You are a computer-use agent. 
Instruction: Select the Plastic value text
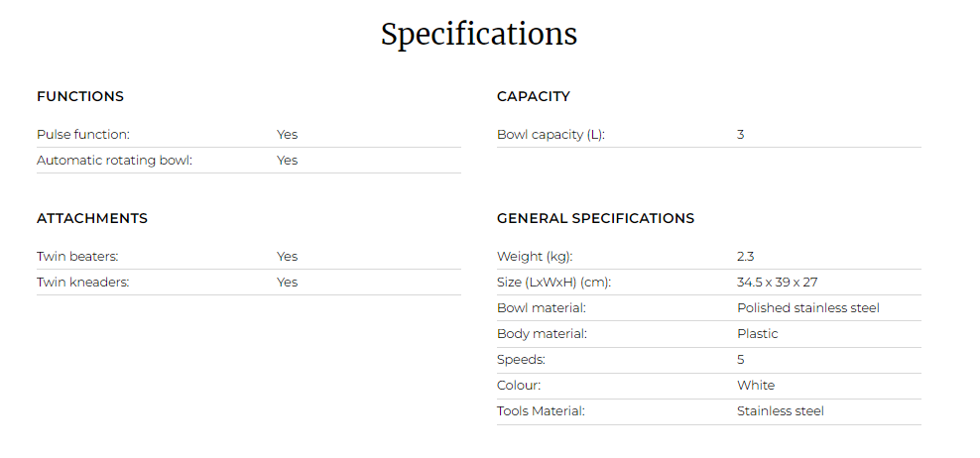(x=758, y=334)
